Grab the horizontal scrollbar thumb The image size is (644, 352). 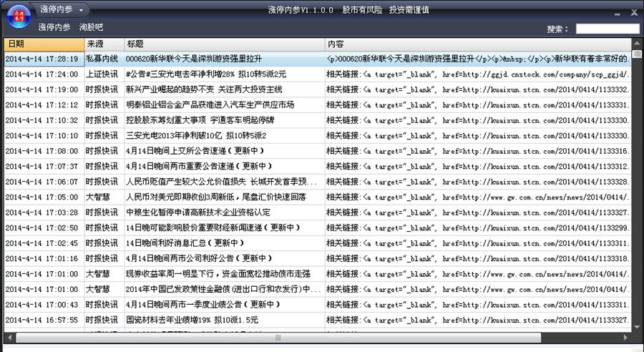(x=278, y=338)
